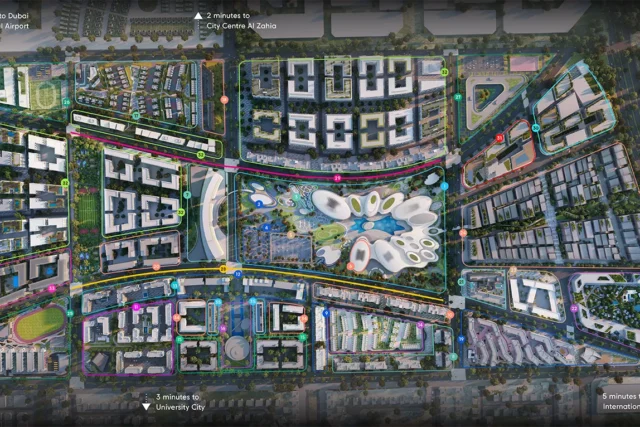Click red marker 31 on the red-outlined plot
The width and height of the screenshot is (640, 427).
pos(499,138)
